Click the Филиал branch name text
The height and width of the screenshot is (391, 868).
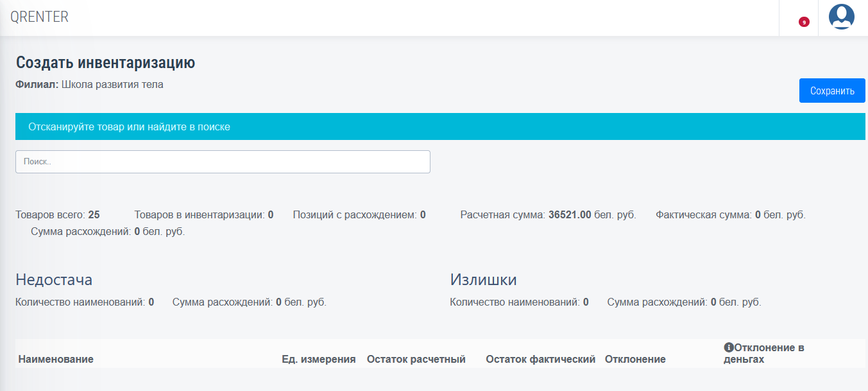coord(112,84)
